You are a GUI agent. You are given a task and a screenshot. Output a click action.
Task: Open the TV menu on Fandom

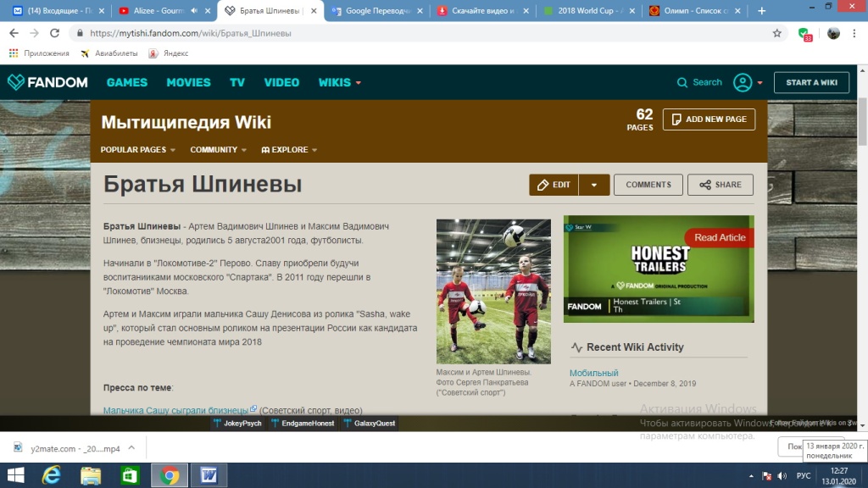[237, 82]
